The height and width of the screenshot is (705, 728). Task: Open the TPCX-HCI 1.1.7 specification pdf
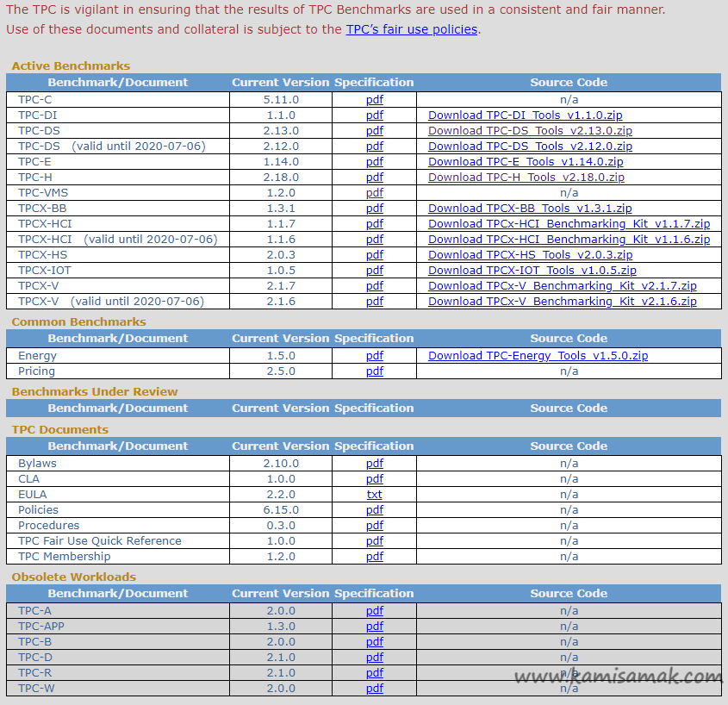(374, 224)
